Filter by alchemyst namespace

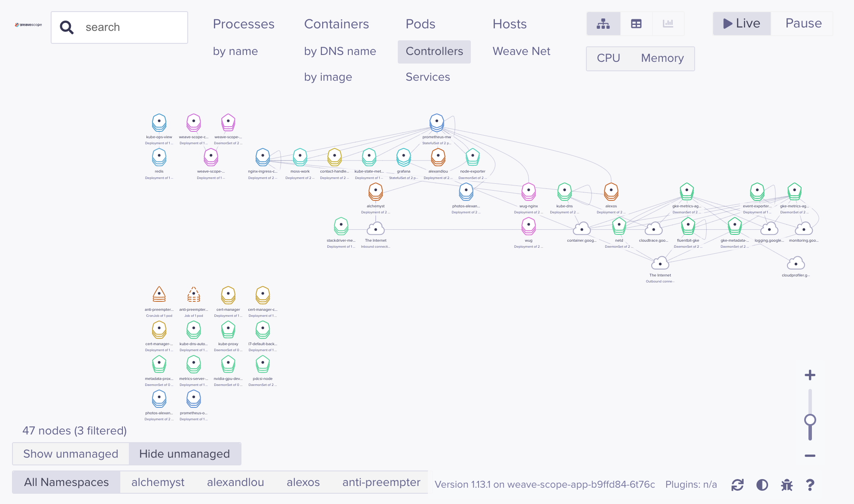[158, 482]
